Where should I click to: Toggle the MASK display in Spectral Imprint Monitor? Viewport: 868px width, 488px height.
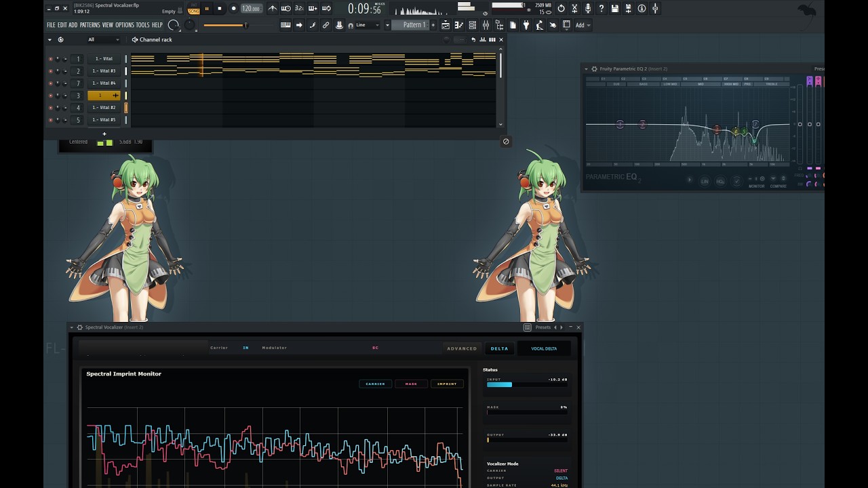coord(411,384)
